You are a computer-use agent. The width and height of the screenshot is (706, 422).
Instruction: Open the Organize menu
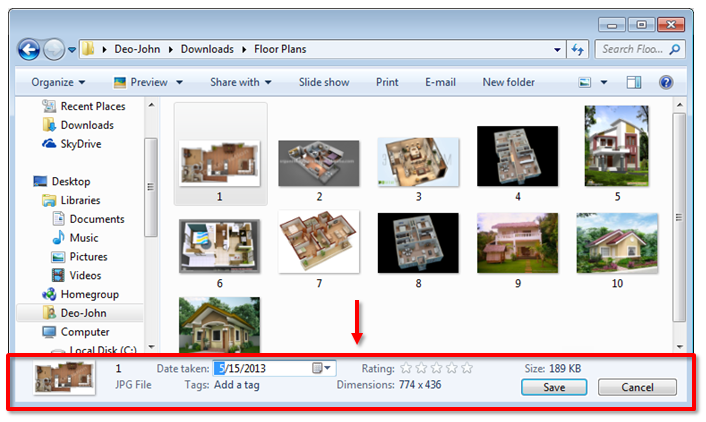(x=58, y=82)
